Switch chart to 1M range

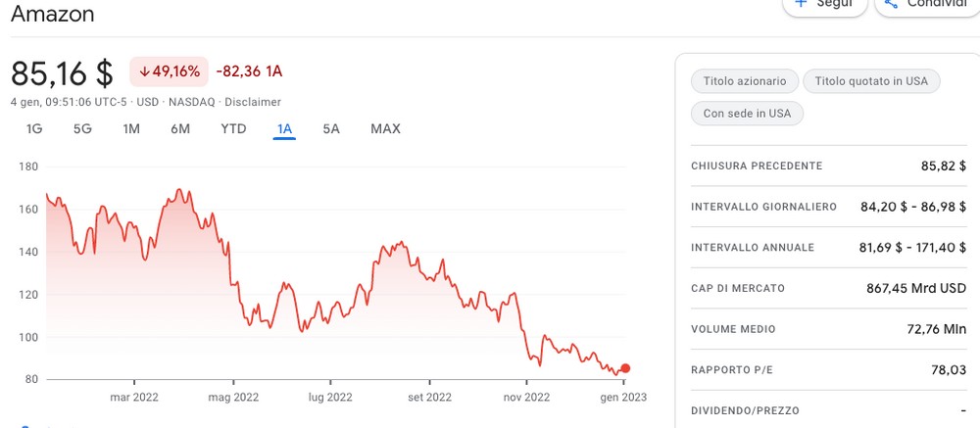[131, 129]
